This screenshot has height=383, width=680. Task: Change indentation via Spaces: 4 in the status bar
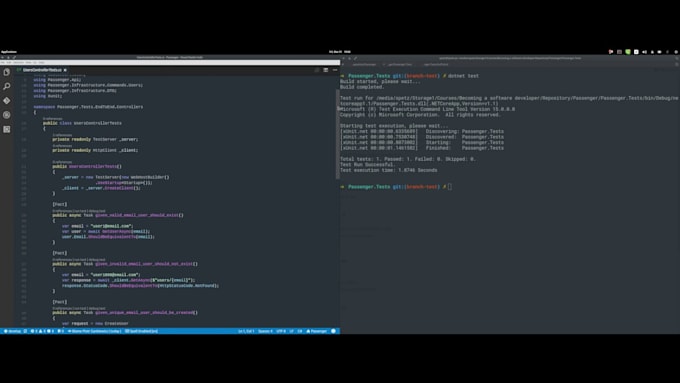point(265,331)
